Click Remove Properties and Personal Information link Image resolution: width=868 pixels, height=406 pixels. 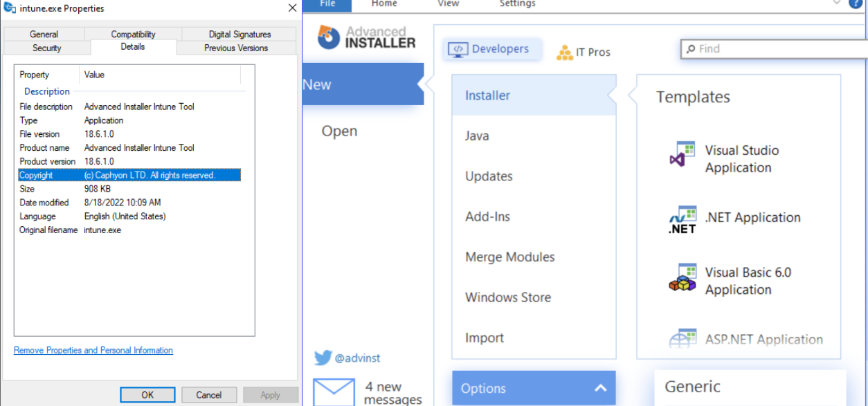click(x=93, y=351)
